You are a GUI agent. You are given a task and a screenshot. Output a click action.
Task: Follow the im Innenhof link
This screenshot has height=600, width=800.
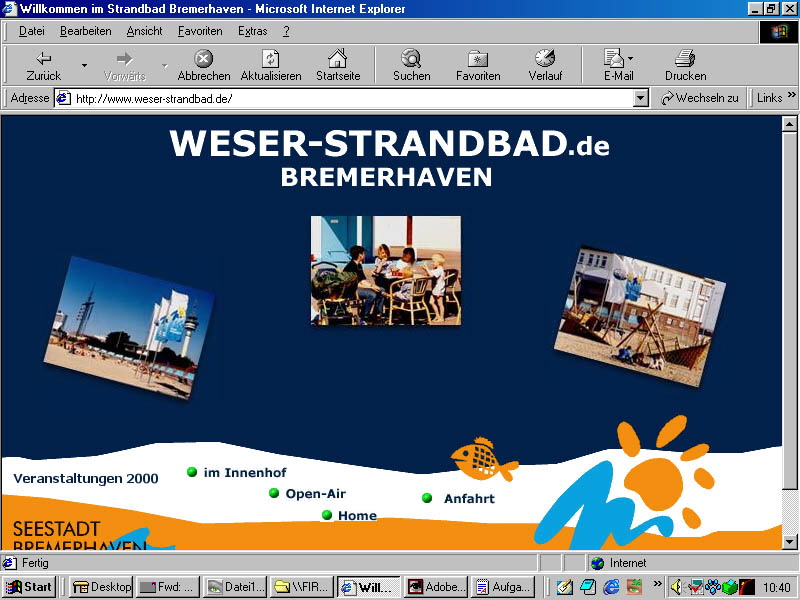point(245,473)
